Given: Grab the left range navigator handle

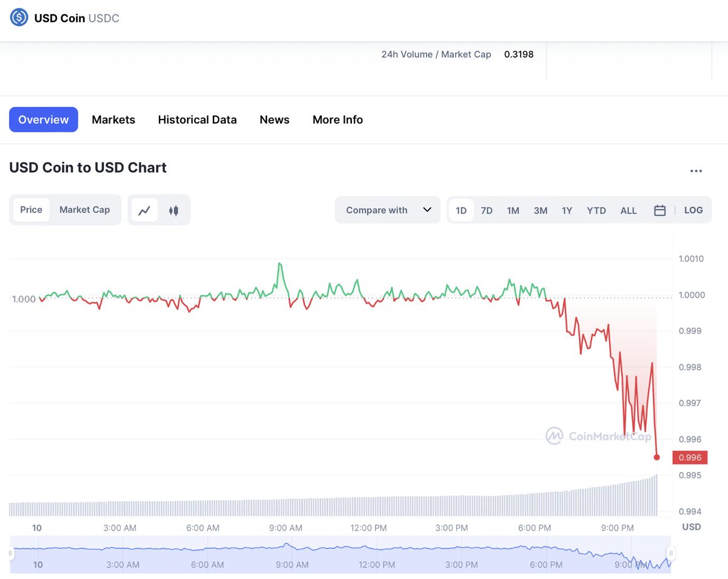Looking at the screenshot, I should (10, 554).
